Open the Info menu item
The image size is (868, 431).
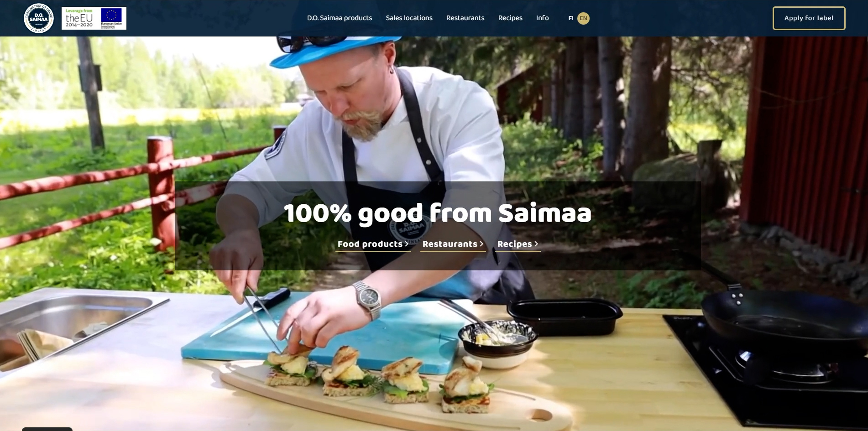click(x=542, y=18)
